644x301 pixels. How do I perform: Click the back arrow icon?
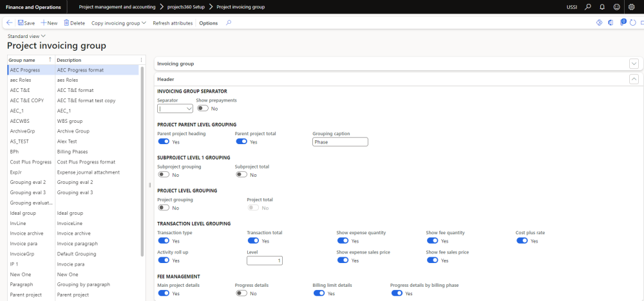pos(10,23)
